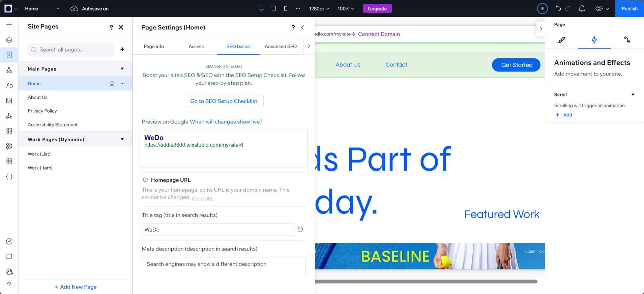Viewport: 644px width, 294px height.
Task: Open the checklist checkmark circle icon
Action: pyautogui.click(x=9, y=241)
